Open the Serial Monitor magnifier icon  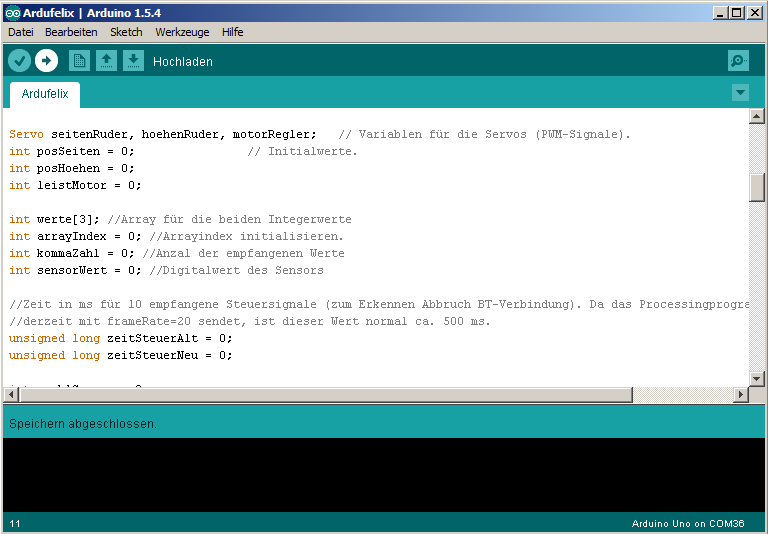pyautogui.click(x=738, y=61)
